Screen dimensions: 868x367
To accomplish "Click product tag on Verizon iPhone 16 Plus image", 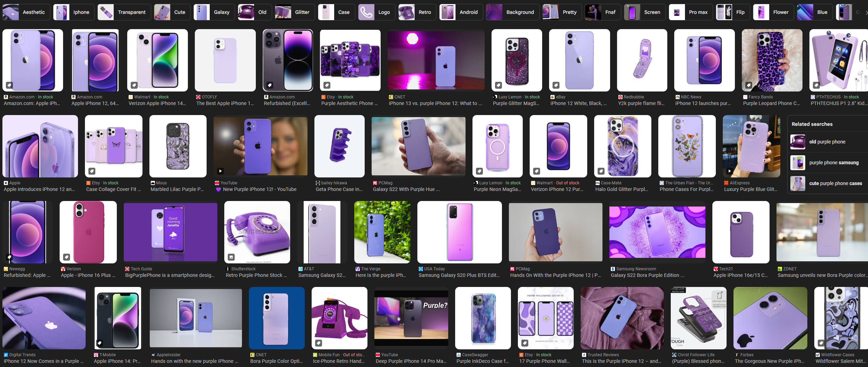I will point(67,257).
